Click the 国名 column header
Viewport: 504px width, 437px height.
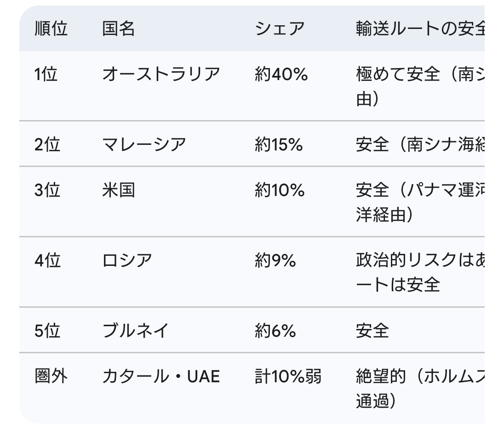[118, 29]
